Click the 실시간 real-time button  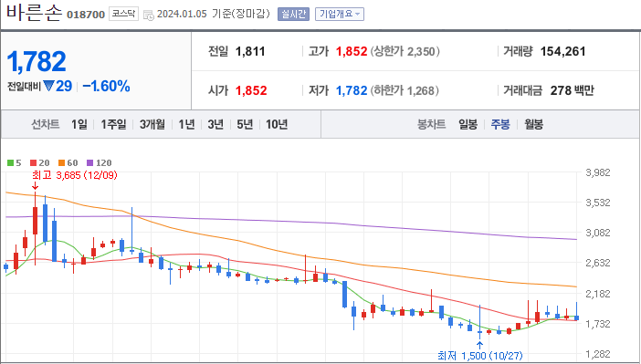pyautogui.click(x=293, y=14)
